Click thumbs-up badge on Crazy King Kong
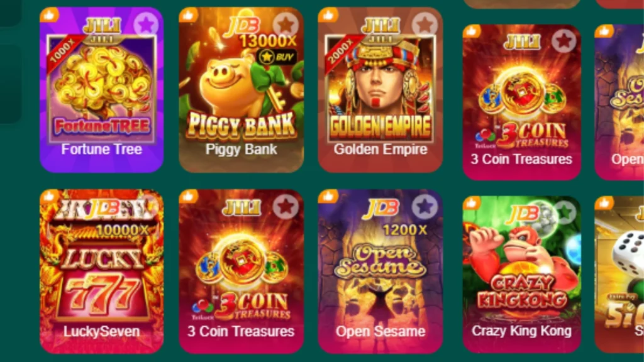This screenshot has width=644, height=362. [472, 203]
